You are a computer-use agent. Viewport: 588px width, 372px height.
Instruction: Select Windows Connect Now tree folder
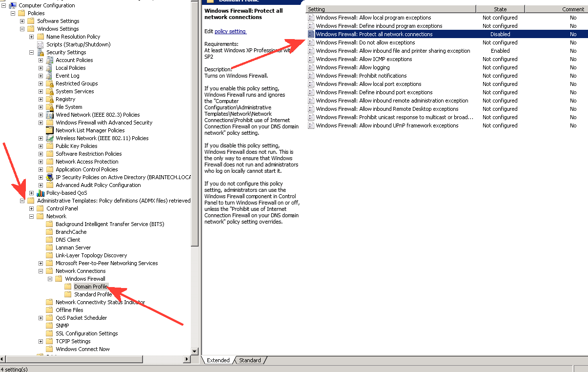(x=82, y=349)
